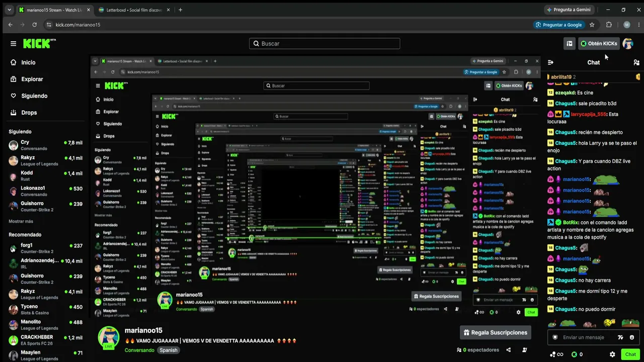The width and height of the screenshot is (644, 362).
Task: Click the Preguntar a Google button
Action: point(559,25)
